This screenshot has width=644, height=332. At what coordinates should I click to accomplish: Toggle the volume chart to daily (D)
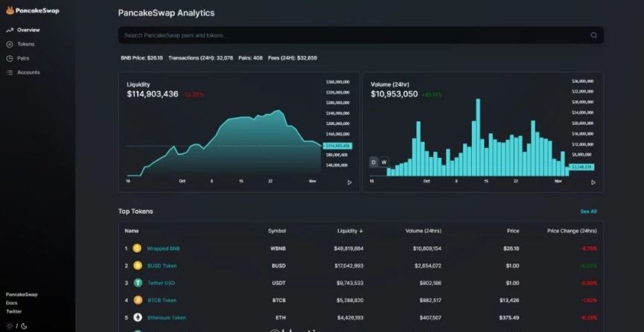click(374, 162)
